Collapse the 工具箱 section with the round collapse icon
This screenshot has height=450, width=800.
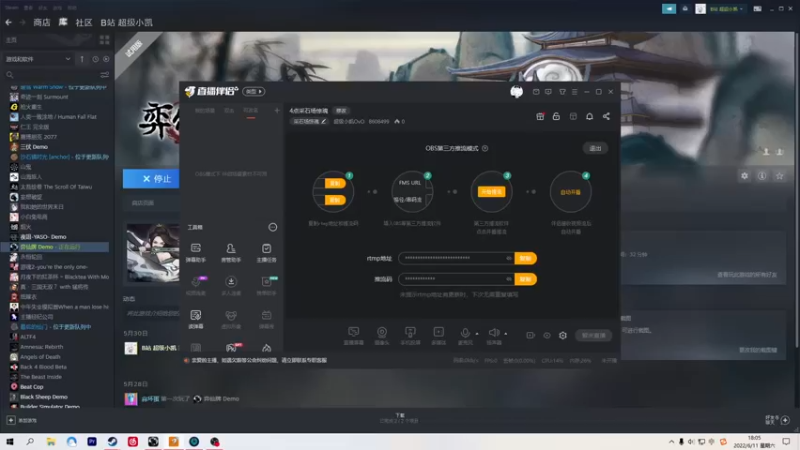(273, 227)
